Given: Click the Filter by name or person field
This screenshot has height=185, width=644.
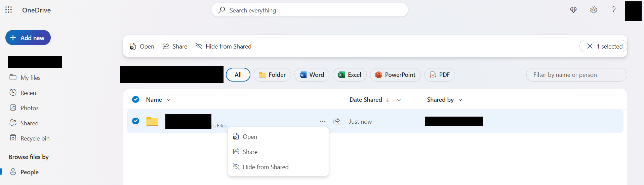Looking at the screenshot, I should coord(576,75).
